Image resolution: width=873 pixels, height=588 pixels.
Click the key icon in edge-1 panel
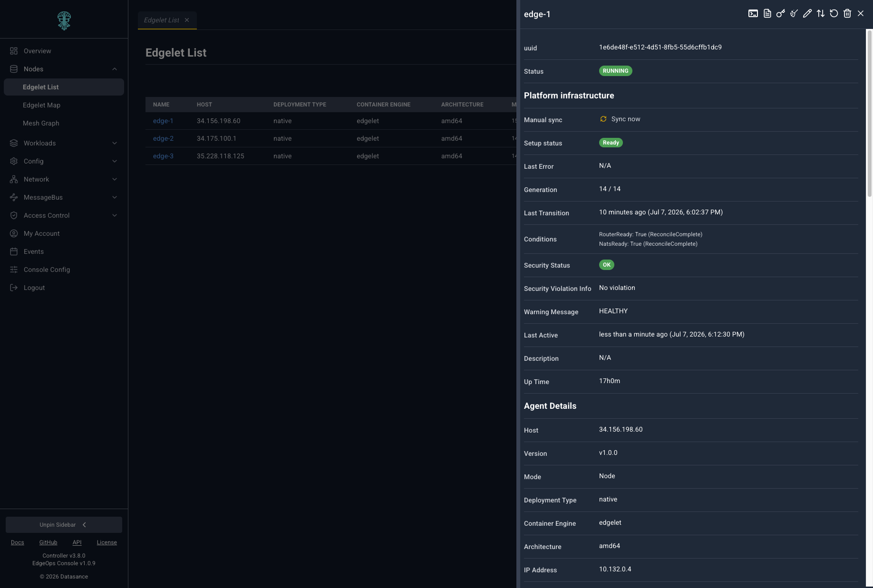pos(781,14)
